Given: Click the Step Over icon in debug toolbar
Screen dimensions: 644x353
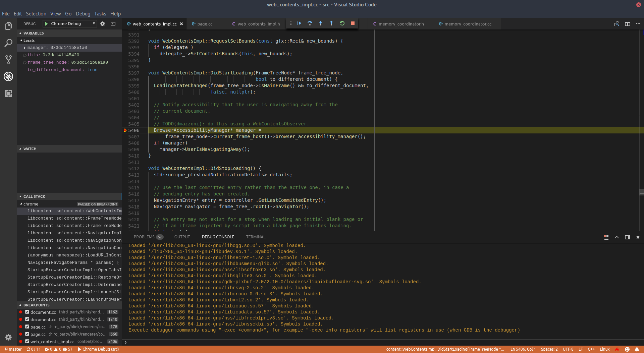Looking at the screenshot, I should coord(310,23).
